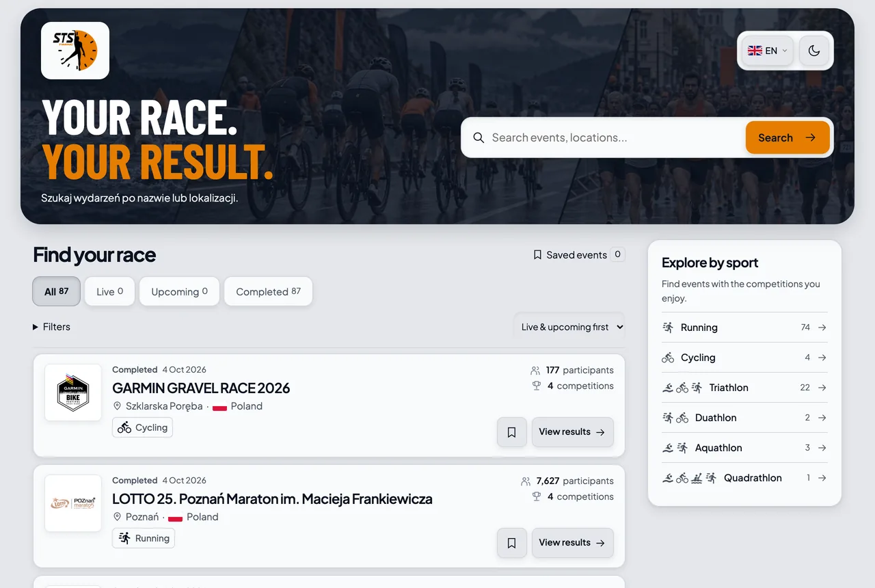Image resolution: width=875 pixels, height=588 pixels.
Task: View results for GARMIN GRAVEL RACE 2026
Action: pyautogui.click(x=573, y=432)
